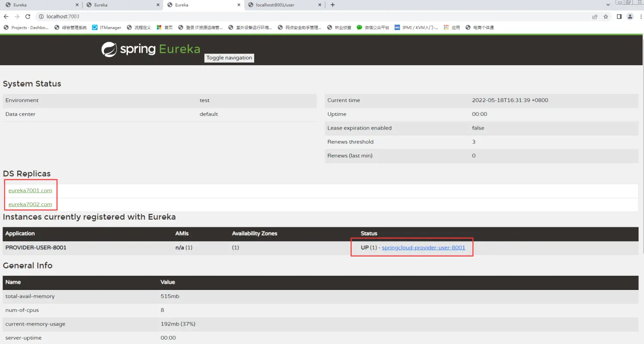Open the Projects · Dashbo... bookmark

(26, 27)
